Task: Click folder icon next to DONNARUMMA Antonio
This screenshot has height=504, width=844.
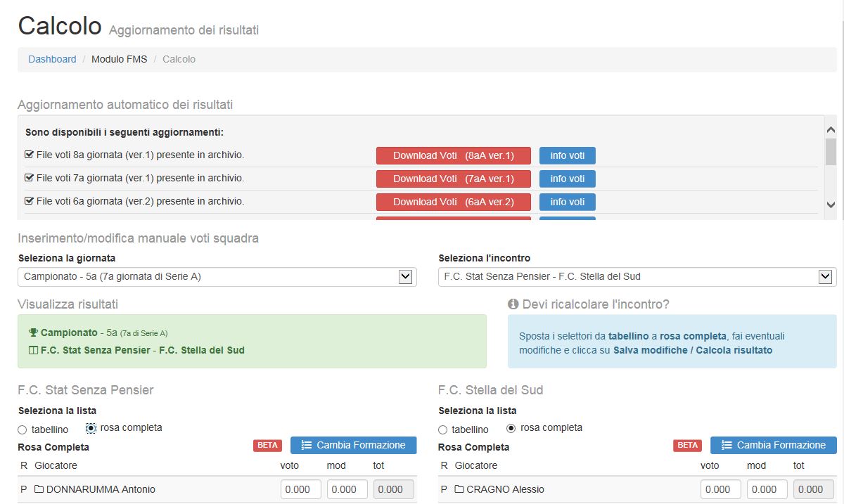Action: (39, 489)
